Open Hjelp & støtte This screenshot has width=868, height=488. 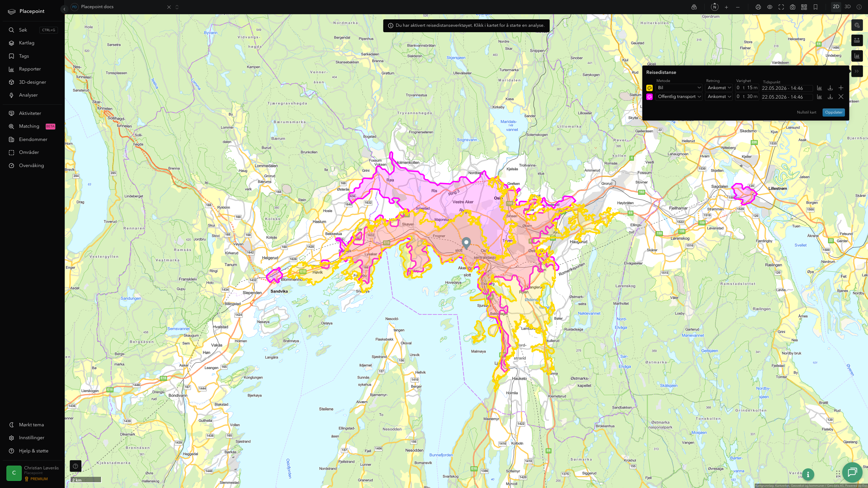coord(33,451)
